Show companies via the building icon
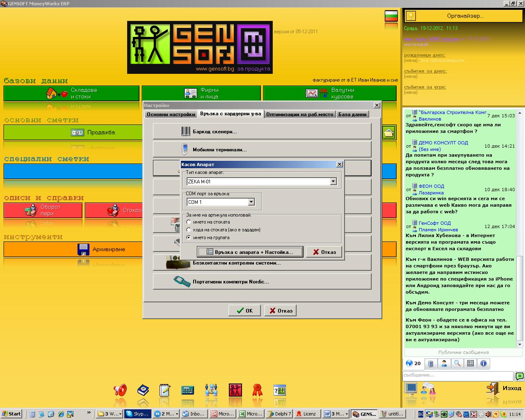525x420 pixels. pos(431,363)
